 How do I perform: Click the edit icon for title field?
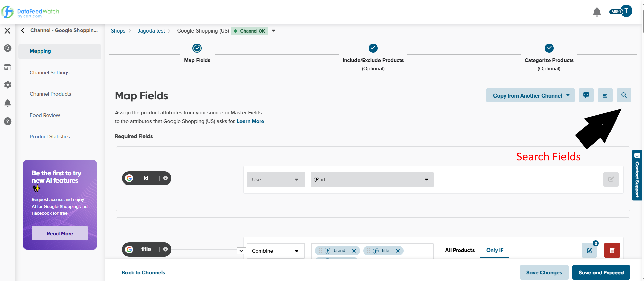click(589, 251)
